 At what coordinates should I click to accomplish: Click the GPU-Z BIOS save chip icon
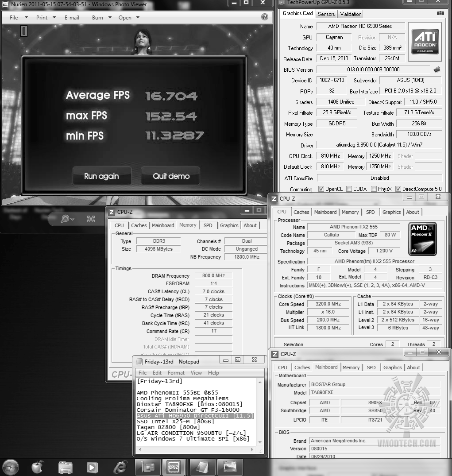pyautogui.click(x=437, y=70)
